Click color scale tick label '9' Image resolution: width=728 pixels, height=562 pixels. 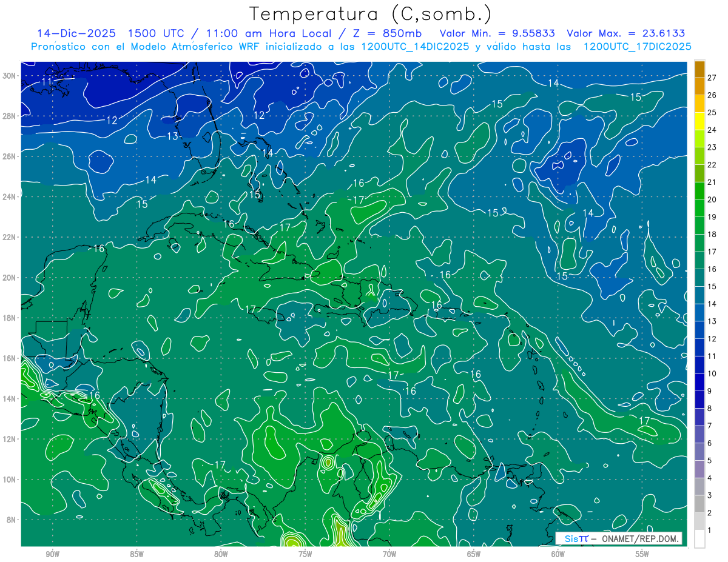710,391
